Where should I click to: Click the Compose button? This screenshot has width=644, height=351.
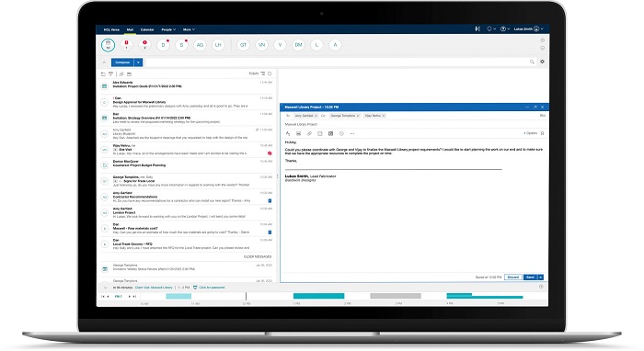(x=122, y=62)
